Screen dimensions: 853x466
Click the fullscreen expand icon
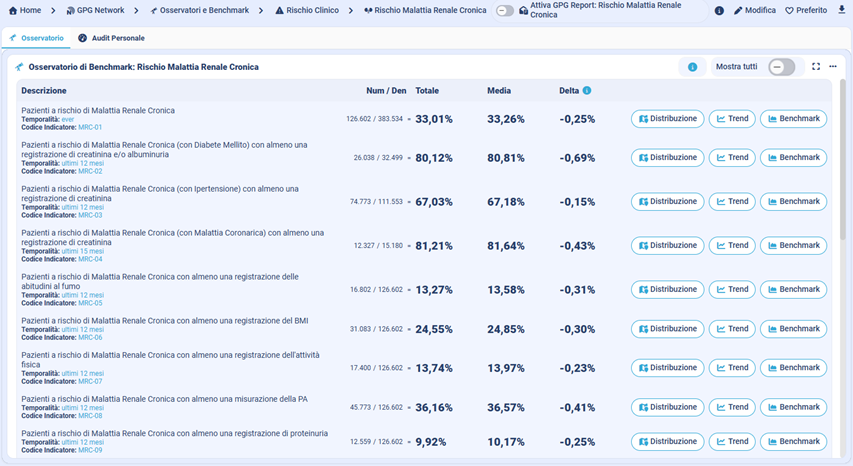tap(816, 67)
